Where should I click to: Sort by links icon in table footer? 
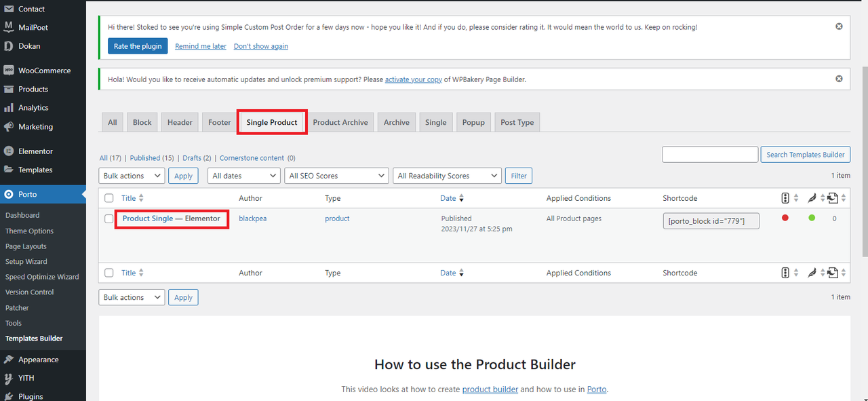(x=833, y=273)
